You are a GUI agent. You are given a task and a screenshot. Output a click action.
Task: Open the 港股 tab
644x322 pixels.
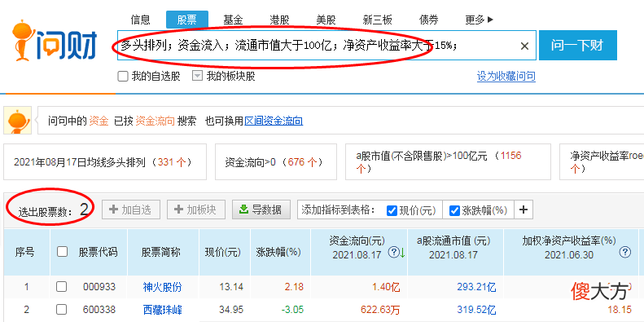pyautogui.click(x=280, y=20)
